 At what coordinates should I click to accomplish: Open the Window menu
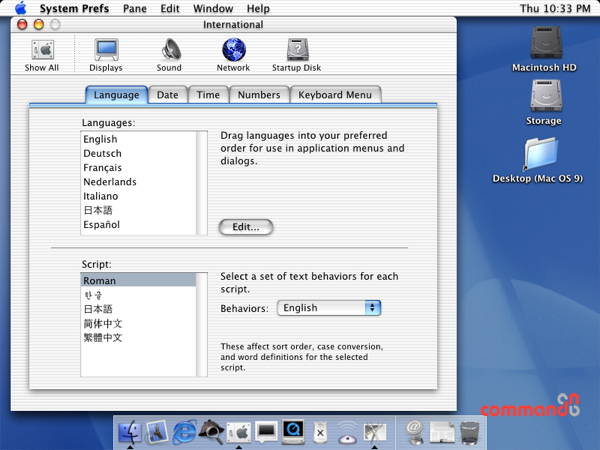(x=213, y=8)
